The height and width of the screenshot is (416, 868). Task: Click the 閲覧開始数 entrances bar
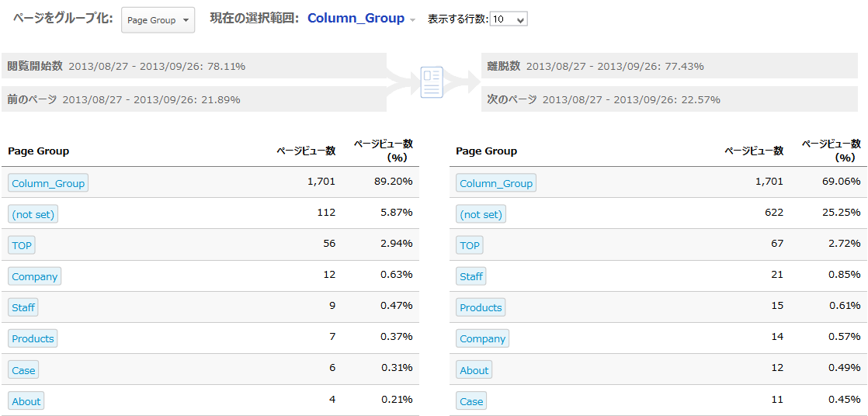193,66
